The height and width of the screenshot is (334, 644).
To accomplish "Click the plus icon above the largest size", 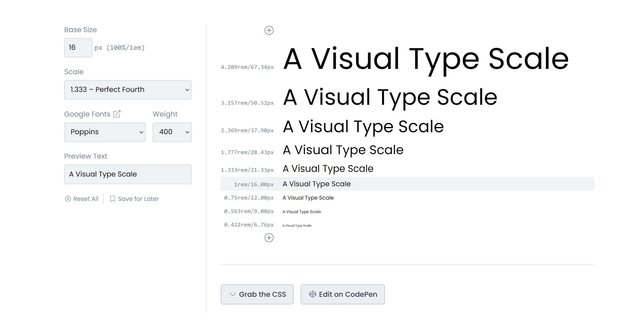I will click(x=269, y=31).
